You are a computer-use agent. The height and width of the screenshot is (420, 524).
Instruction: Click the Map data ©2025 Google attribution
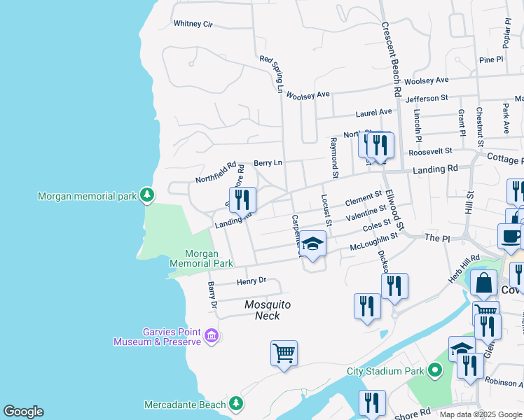pos(481,414)
